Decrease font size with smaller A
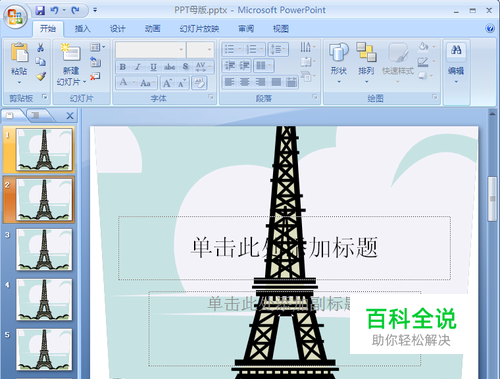500x379 pixels. pyautogui.click(x=182, y=83)
